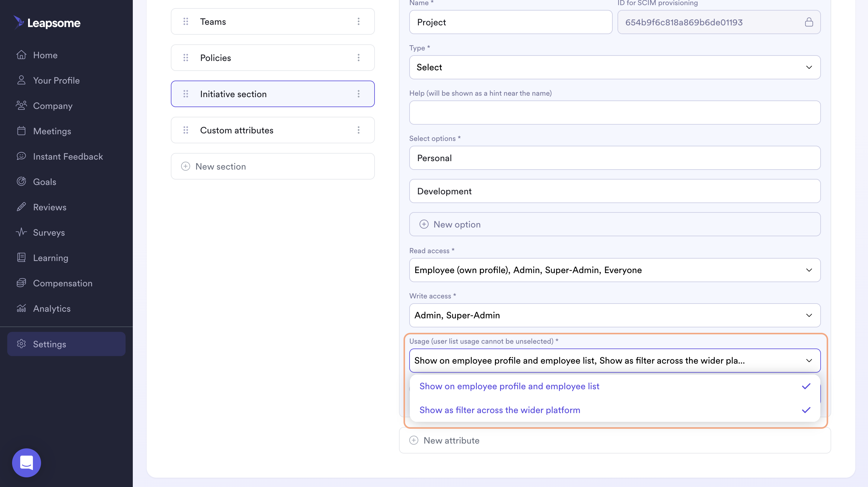Open Custom attributes three-dot menu

(359, 130)
